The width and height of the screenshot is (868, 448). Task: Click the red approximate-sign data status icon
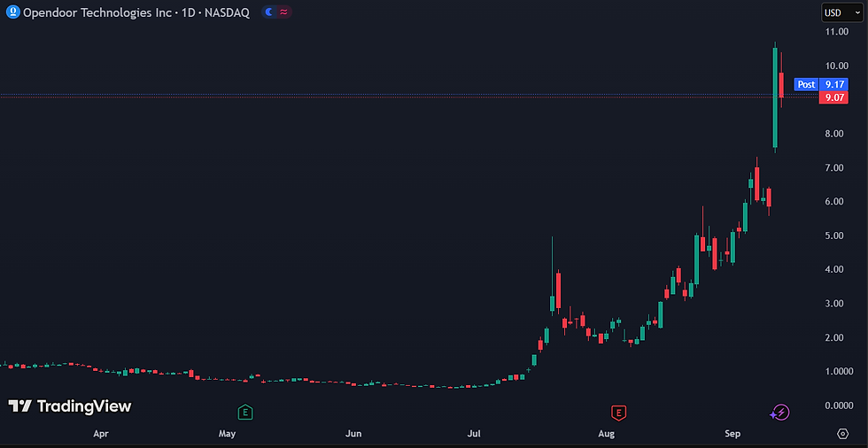(x=283, y=12)
